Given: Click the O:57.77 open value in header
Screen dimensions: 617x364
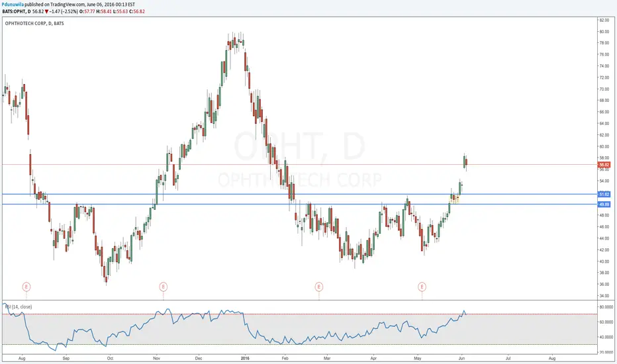Looking at the screenshot, I should [x=87, y=11].
